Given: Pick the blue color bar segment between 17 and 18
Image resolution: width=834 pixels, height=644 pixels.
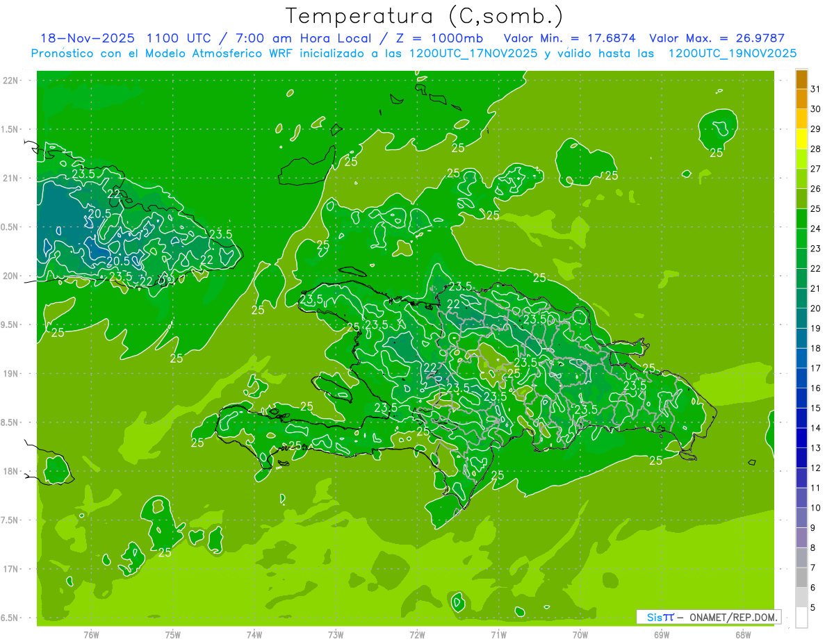Looking at the screenshot, I should pos(801,358).
